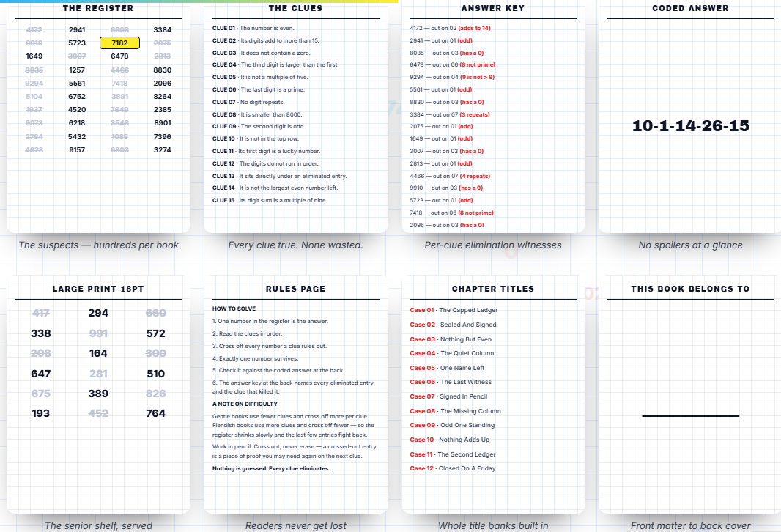The image size is (781, 532).
Task: Click "Clue 06 · The last digit is a prime."
Action: 258,89
